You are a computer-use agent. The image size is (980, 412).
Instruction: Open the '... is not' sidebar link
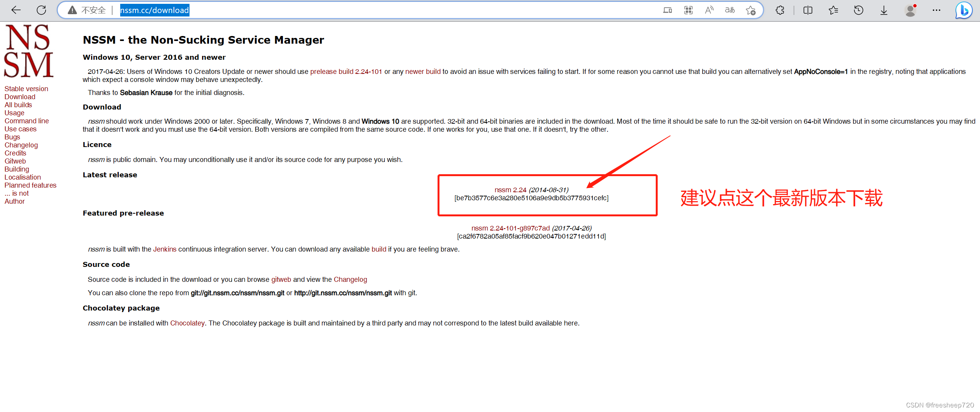pos(17,193)
